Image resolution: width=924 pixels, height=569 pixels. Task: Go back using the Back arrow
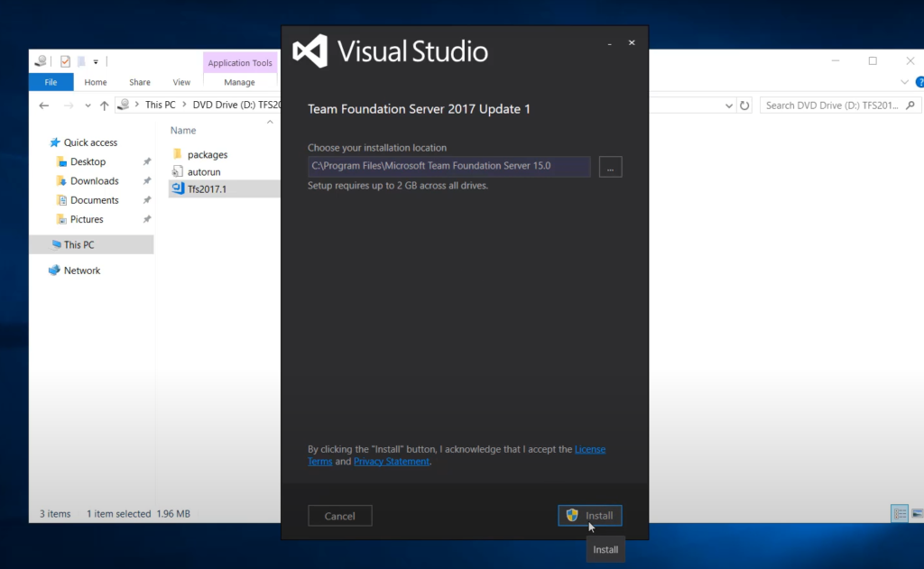[x=44, y=106]
